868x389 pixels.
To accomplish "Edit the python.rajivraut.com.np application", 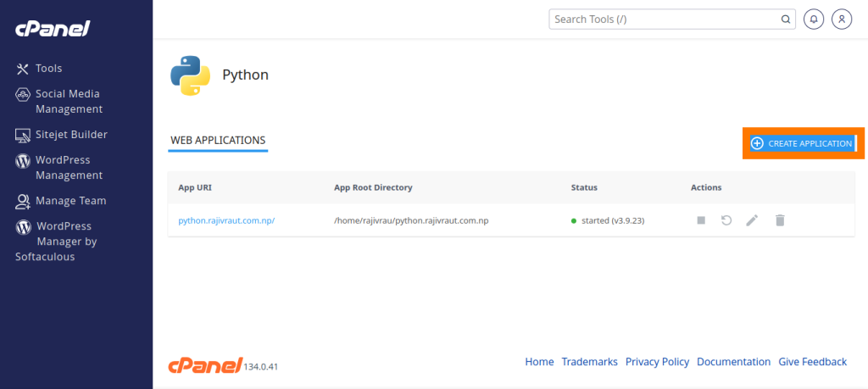I will pyautogui.click(x=751, y=220).
